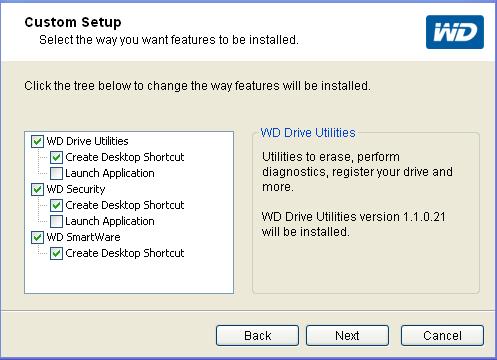
Task: Click the WD logo icon
Action: point(455,32)
